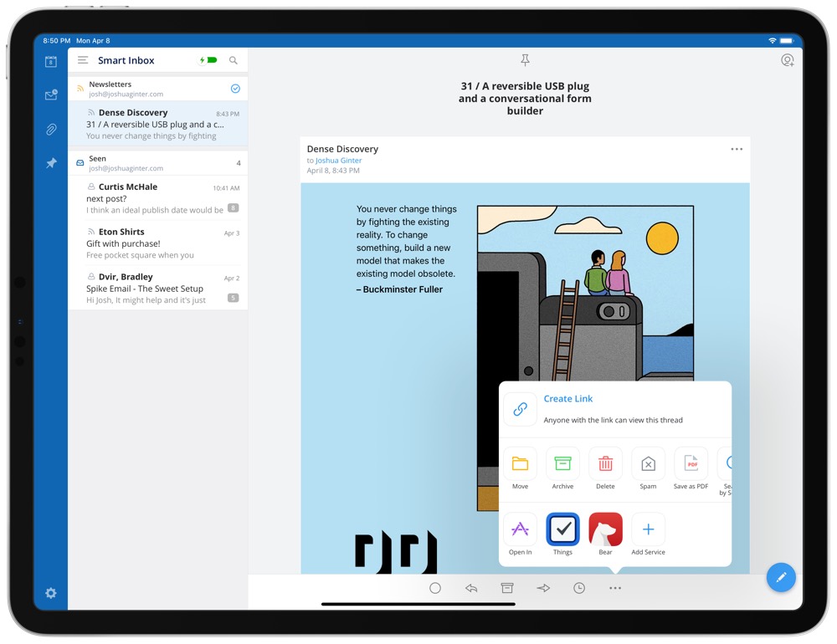Click the battery status indicator beside Smart Inbox
The height and width of the screenshot is (644, 837).
[208, 60]
